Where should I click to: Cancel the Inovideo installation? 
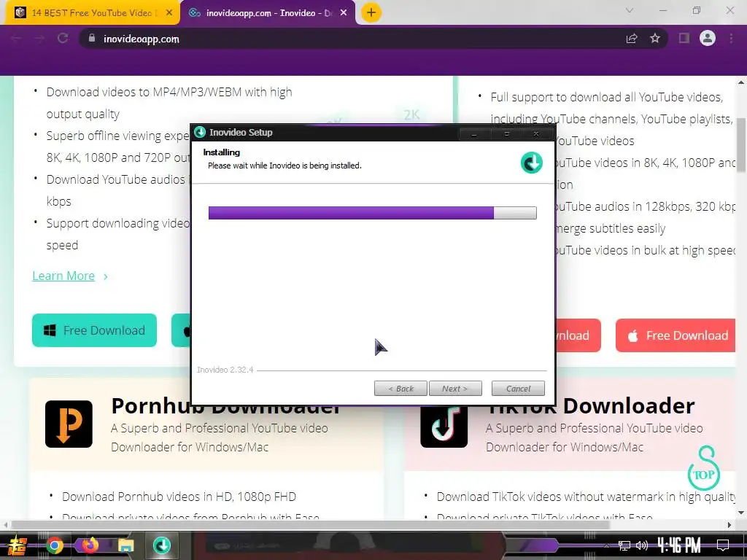[x=518, y=389]
